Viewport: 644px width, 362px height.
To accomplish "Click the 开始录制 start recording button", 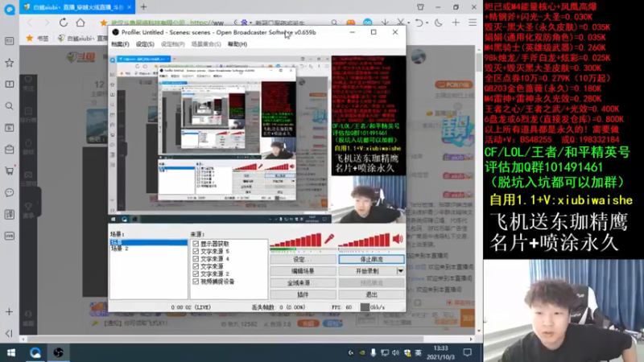I will pos(368,271).
